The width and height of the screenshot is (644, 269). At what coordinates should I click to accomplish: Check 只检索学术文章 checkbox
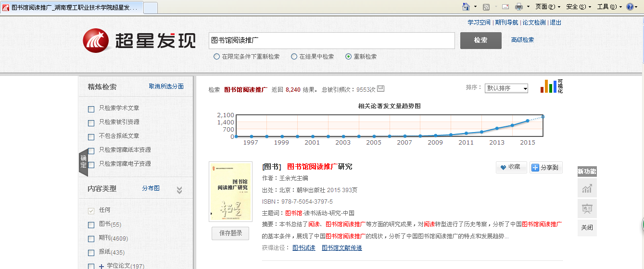point(91,109)
